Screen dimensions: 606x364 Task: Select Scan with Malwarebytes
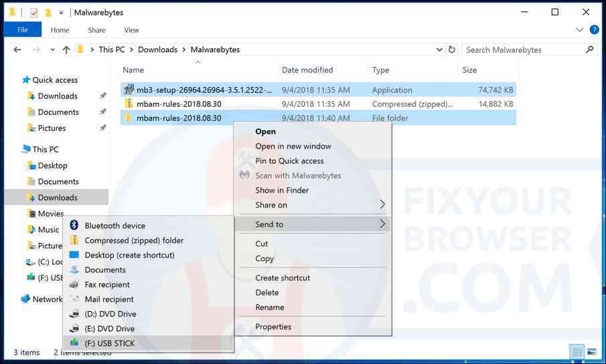pyautogui.click(x=298, y=175)
